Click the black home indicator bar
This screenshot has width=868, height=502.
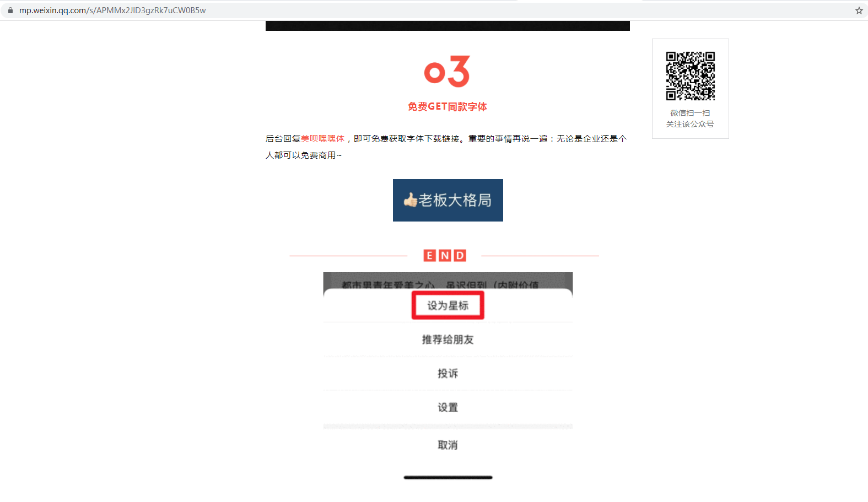click(x=448, y=478)
